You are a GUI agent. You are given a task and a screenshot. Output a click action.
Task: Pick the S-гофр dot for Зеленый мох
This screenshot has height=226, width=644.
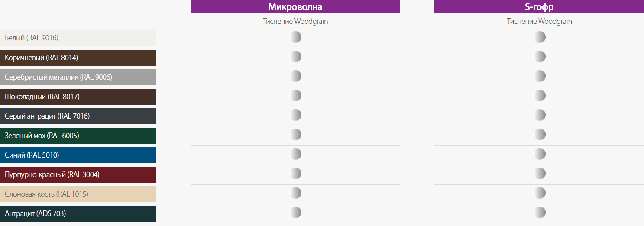point(540,135)
